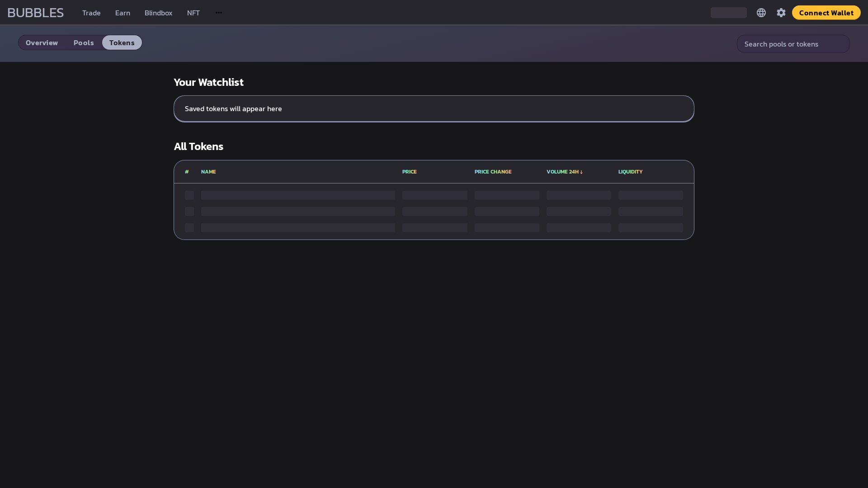The width and height of the screenshot is (868, 488).
Task: Sort tokens by Name column
Action: point(208,172)
